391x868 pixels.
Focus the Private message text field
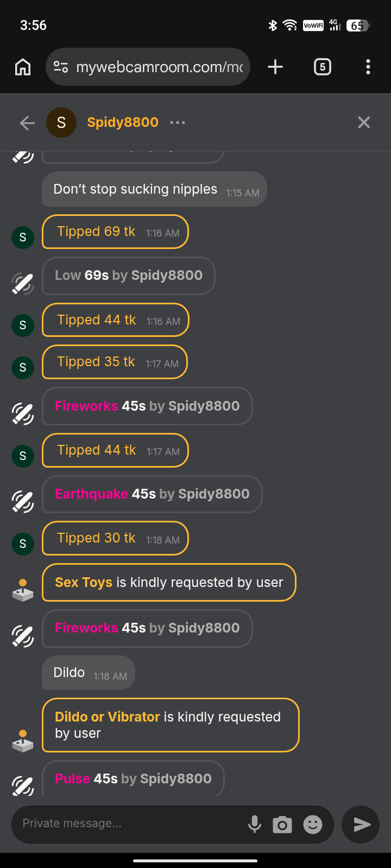pyautogui.click(x=130, y=824)
